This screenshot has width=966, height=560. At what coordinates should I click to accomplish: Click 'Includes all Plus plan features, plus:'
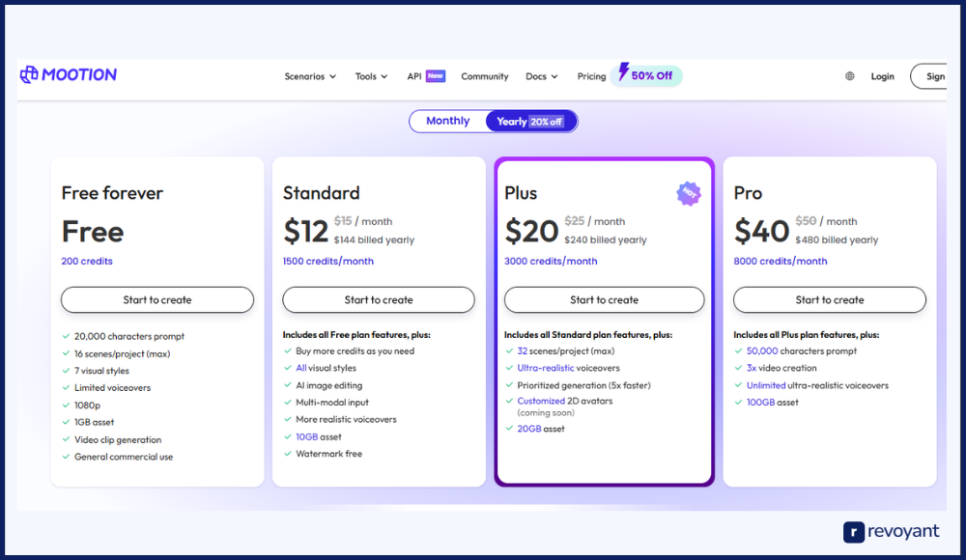pyautogui.click(x=806, y=334)
